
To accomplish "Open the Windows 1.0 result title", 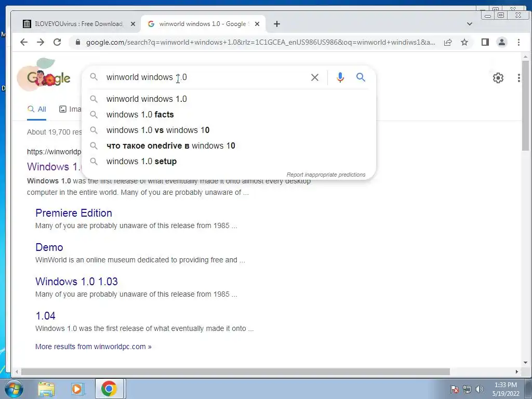I will 54,167.
